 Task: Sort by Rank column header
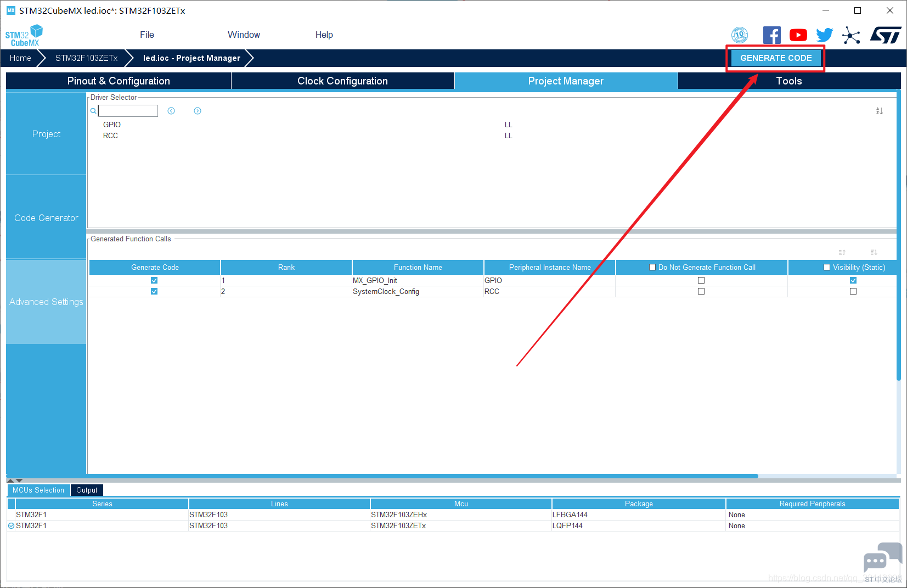click(286, 267)
